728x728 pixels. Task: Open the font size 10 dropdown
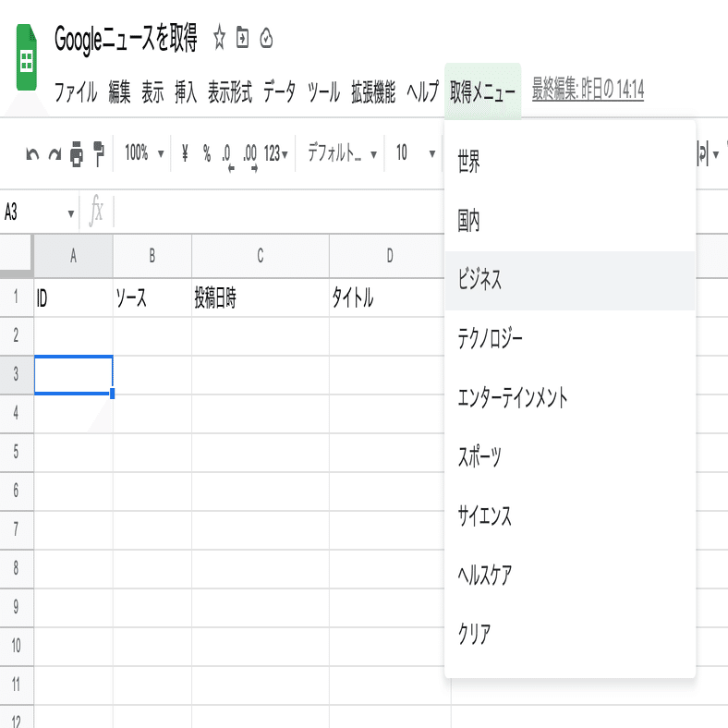click(x=415, y=152)
